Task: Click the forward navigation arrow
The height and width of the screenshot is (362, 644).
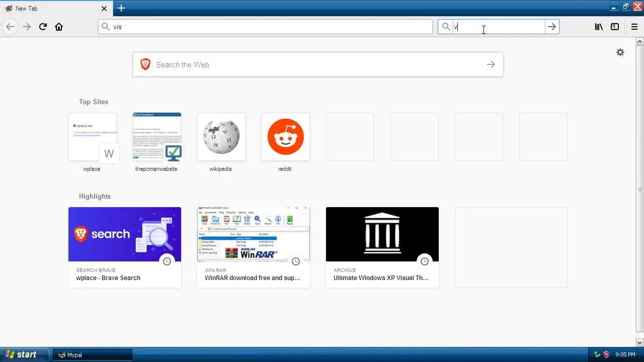Action: [x=27, y=27]
